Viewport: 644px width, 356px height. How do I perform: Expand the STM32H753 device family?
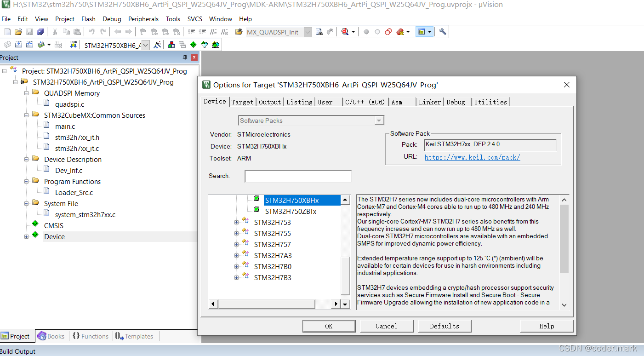pyautogui.click(x=237, y=222)
